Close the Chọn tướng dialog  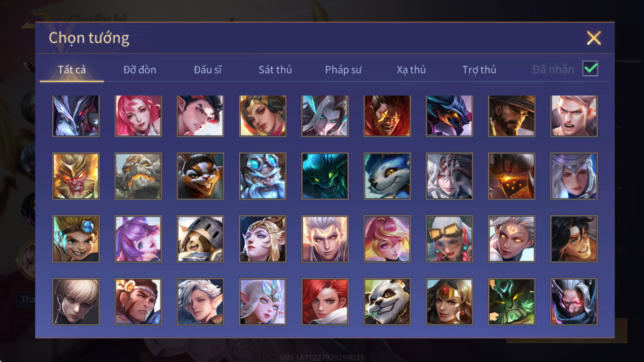click(594, 38)
